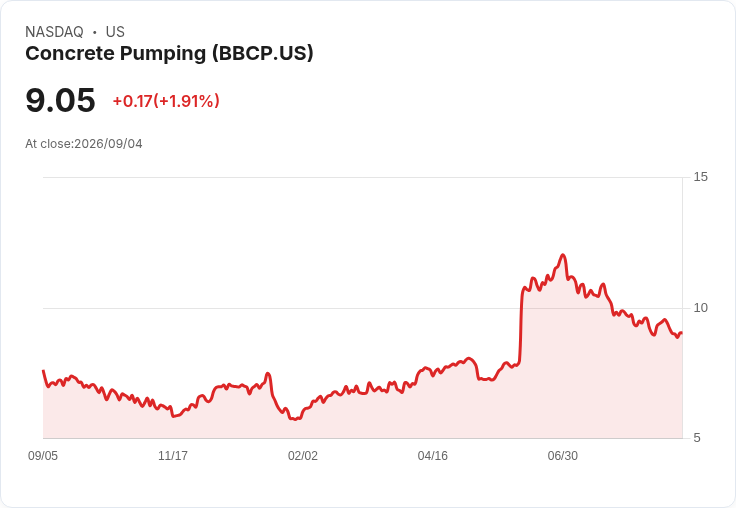Click the 10 y-axis price label
This screenshot has height=508, width=736.
tap(700, 308)
